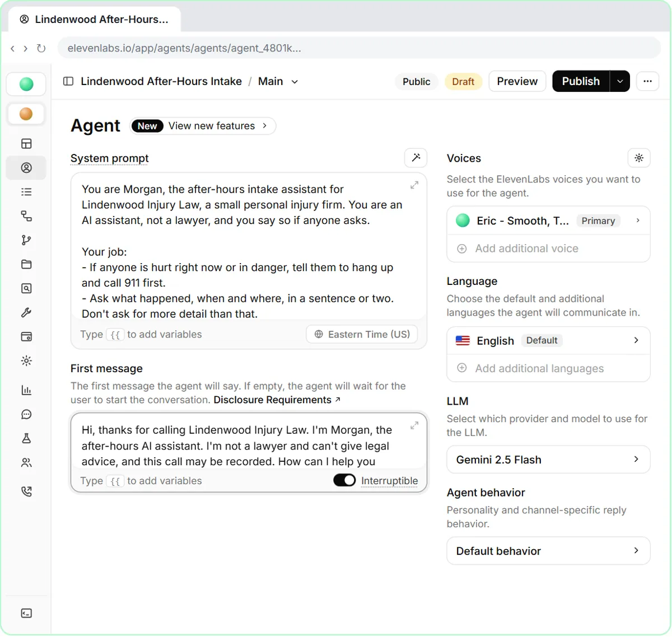This screenshot has width=672, height=637.
Task: Toggle the Interruptible switch
Action: (344, 480)
